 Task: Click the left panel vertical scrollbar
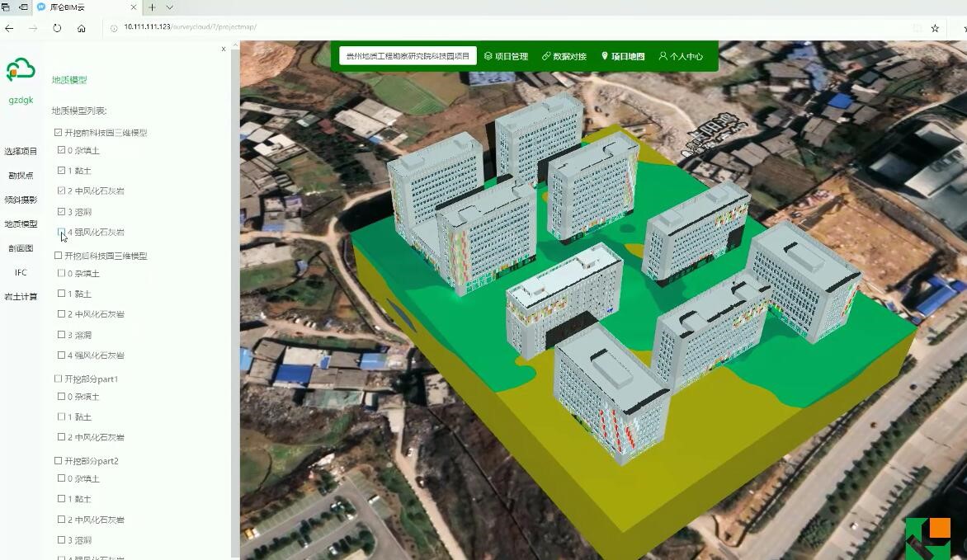coord(235,302)
